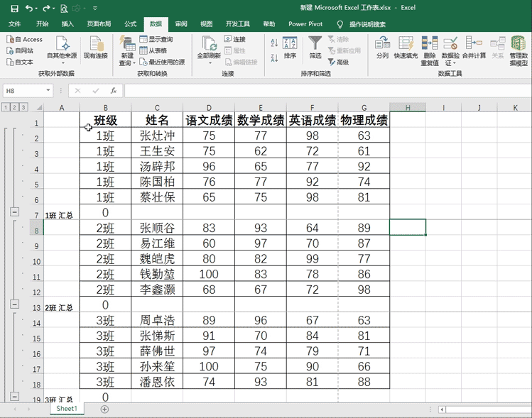Open the Help (帮助) tab
This screenshot has height=418, width=532.
269,24
